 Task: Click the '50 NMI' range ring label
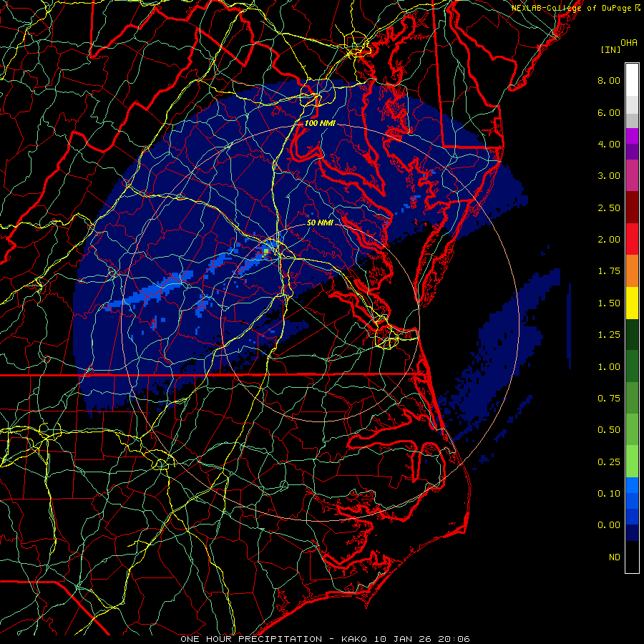320,223
